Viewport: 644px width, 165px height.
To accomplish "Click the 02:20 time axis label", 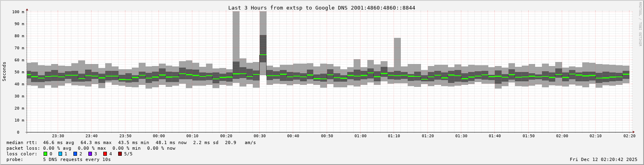I will coord(629,136).
